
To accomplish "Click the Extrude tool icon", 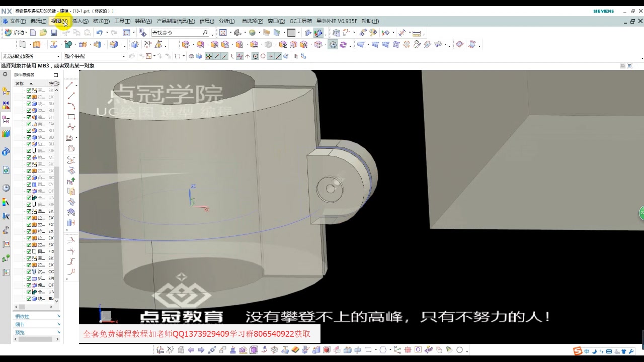I will click(x=36, y=44).
